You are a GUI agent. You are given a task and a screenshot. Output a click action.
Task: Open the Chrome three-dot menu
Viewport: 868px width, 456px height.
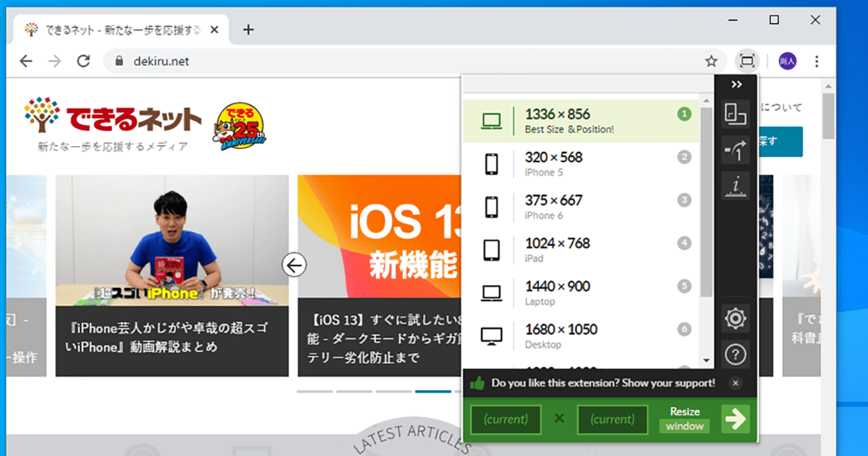[x=817, y=61]
